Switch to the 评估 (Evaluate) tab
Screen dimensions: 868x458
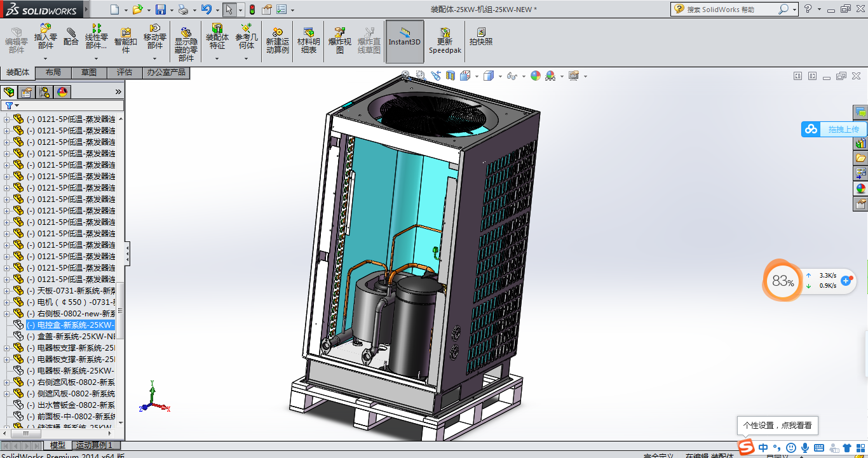[125, 72]
